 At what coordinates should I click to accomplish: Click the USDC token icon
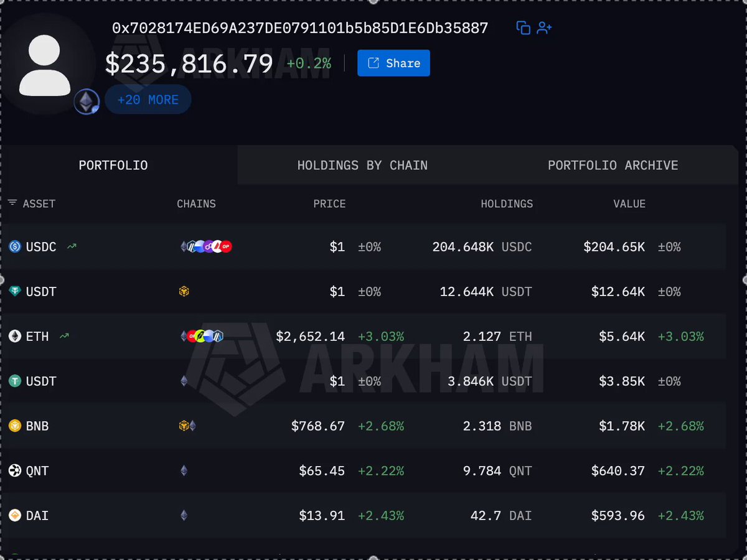point(15,247)
